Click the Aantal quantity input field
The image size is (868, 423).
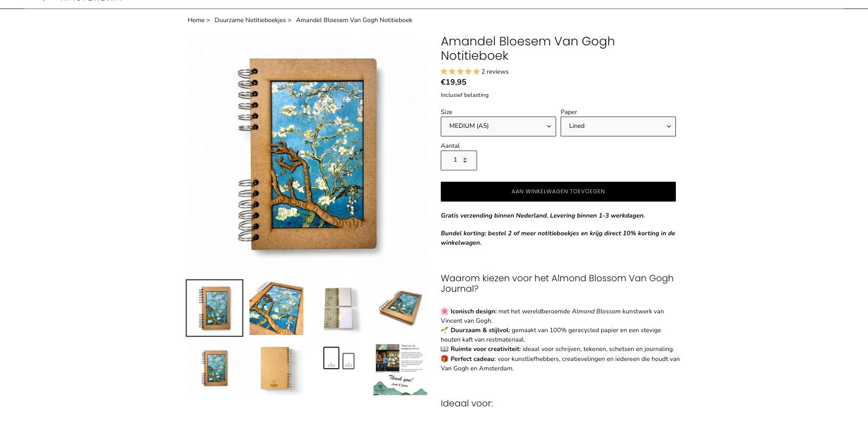pyautogui.click(x=458, y=161)
